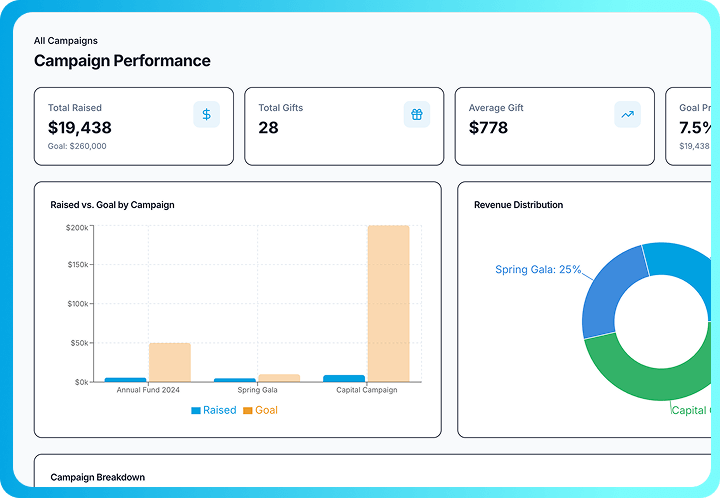Select the green donut chart segment
Screen dimensions: 720x498
tap(640, 380)
